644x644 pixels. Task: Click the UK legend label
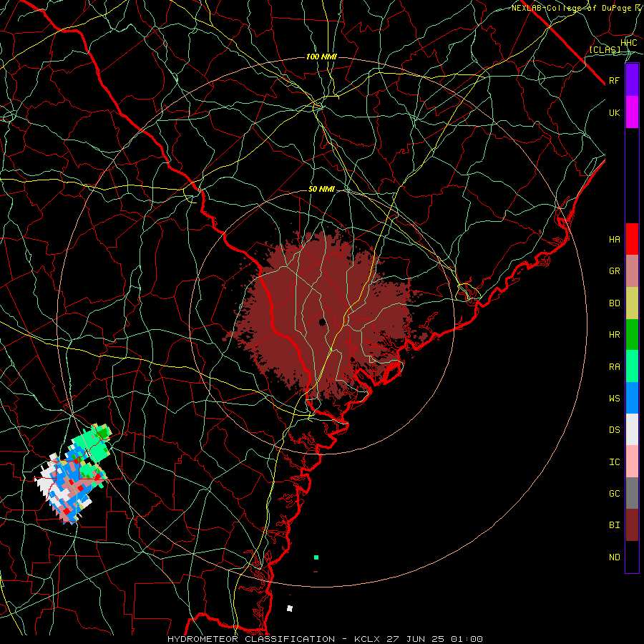(x=615, y=112)
